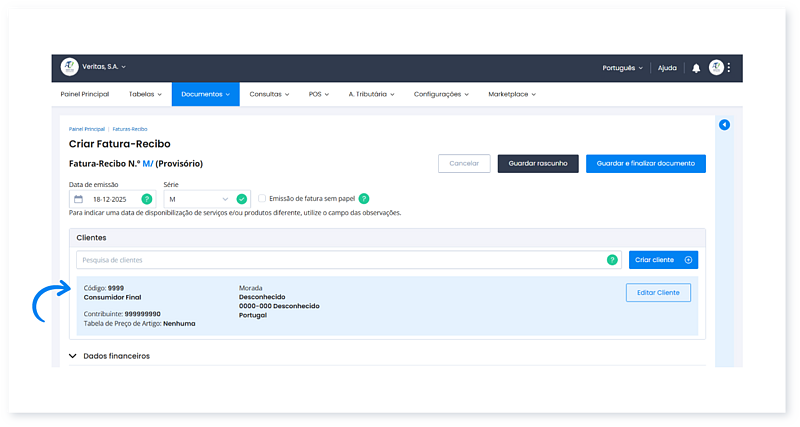Click help icon for paperless invoice
Image resolution: width=800 pixels, height=427 pixels.
coord(364,199)
